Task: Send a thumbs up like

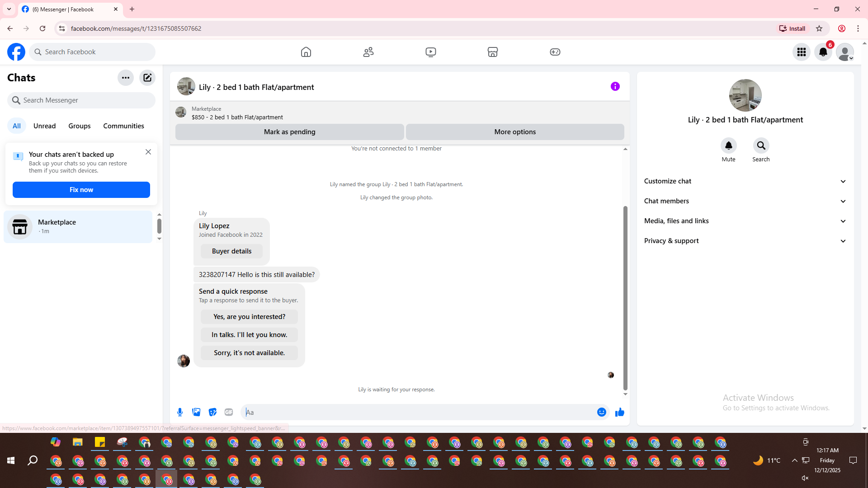Action: [x=619, y=412]
